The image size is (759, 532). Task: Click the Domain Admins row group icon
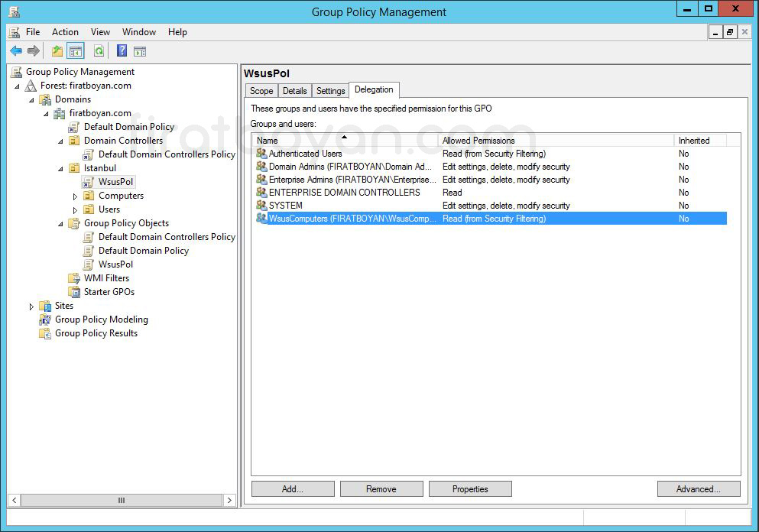262,167
